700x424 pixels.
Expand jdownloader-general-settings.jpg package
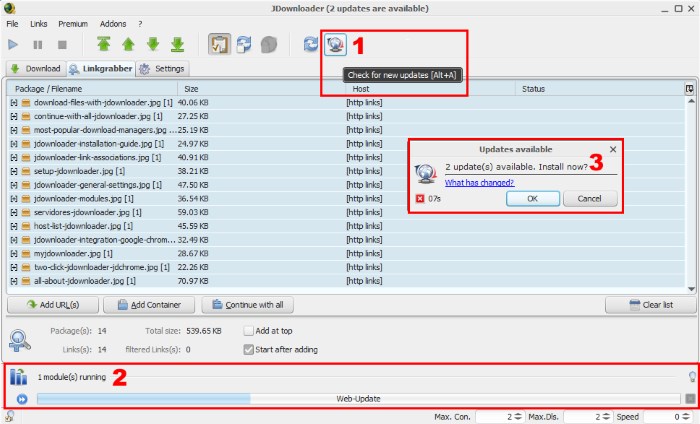pyautogui.click(x=14, y=185)
